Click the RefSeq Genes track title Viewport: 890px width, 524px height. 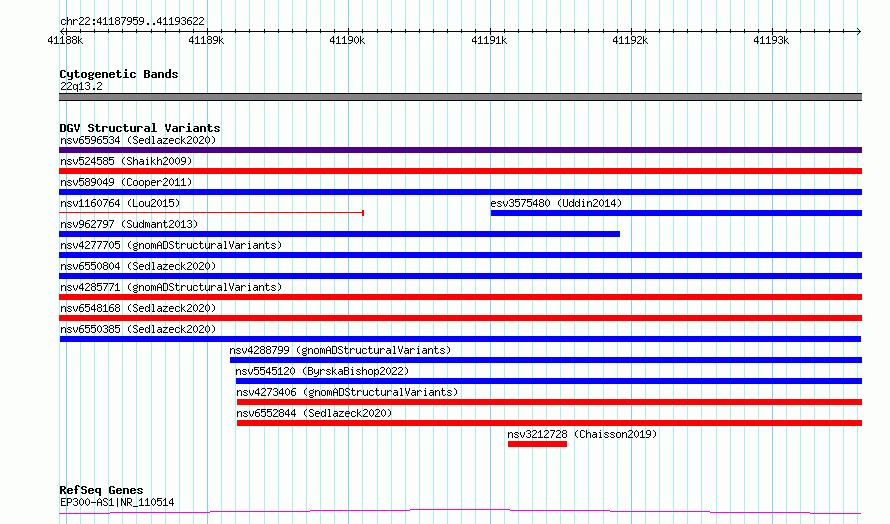(x=101, y=491)
